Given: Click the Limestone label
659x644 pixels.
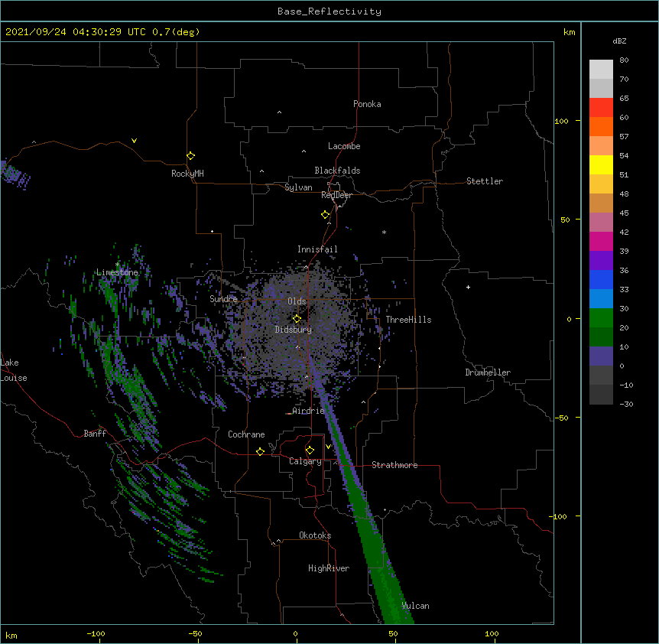Looking at the screenshot, I should pos(117,272).
